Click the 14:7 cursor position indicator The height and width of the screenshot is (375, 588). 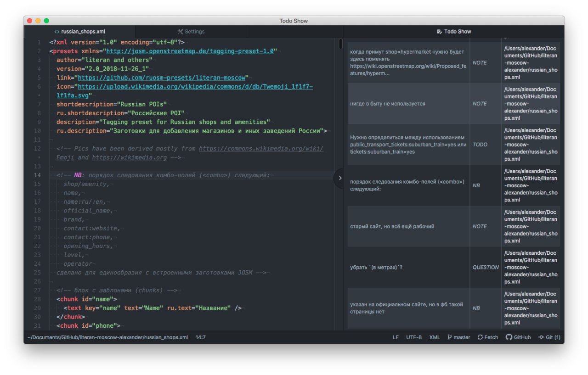pos(200,337)
